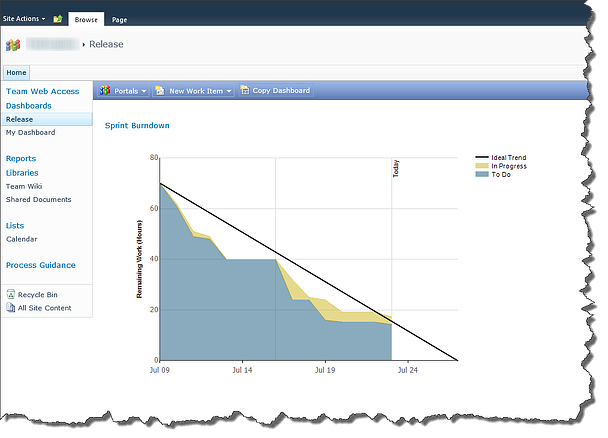Image resolution: width=608 pixels, height=438 pixels.
Task: Click the navigate-up folder icon
Action: tap(58, 19)
